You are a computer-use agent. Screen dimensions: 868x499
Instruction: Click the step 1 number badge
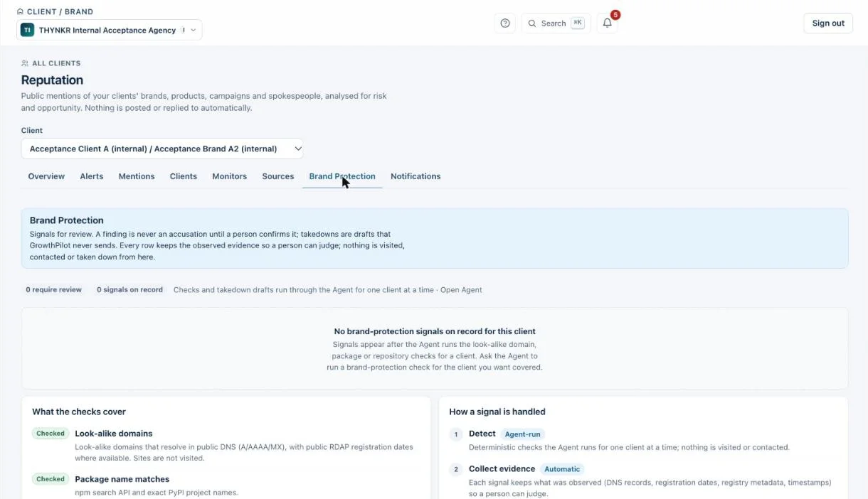(456, 434)
